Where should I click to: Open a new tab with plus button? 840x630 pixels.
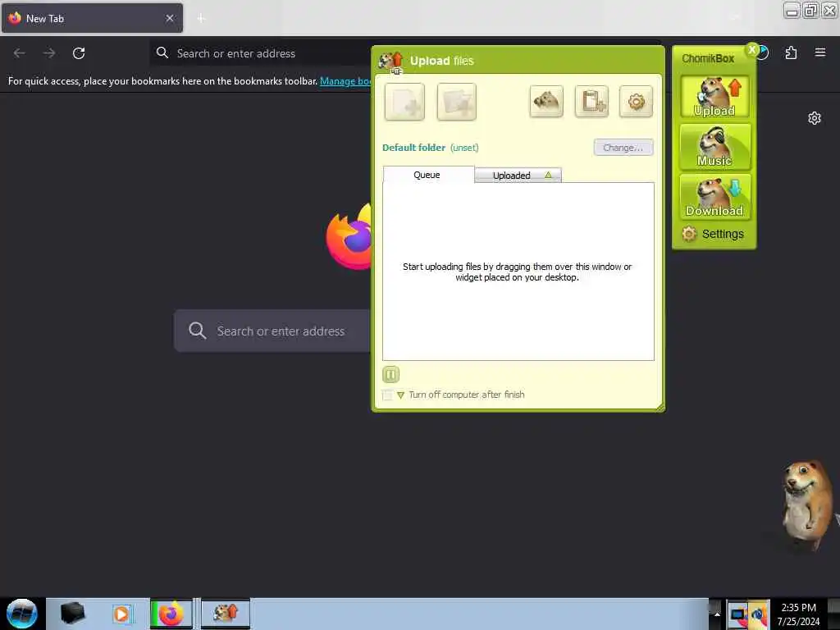coord(201,18)
